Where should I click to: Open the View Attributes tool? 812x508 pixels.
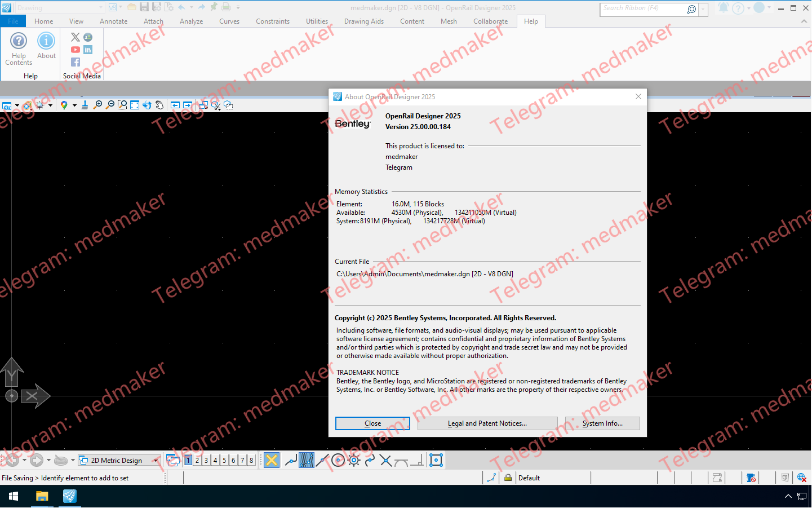[8, 105]
